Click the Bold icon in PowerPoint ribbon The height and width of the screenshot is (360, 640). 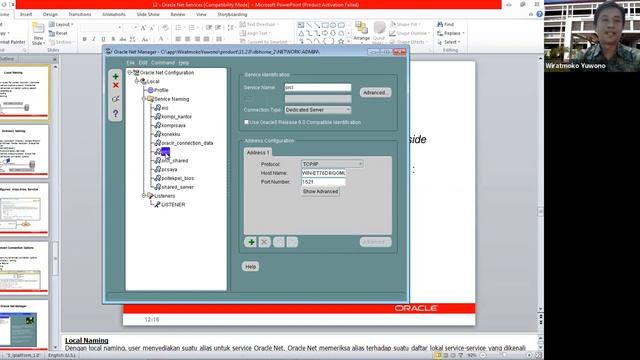tap(84, 39)
